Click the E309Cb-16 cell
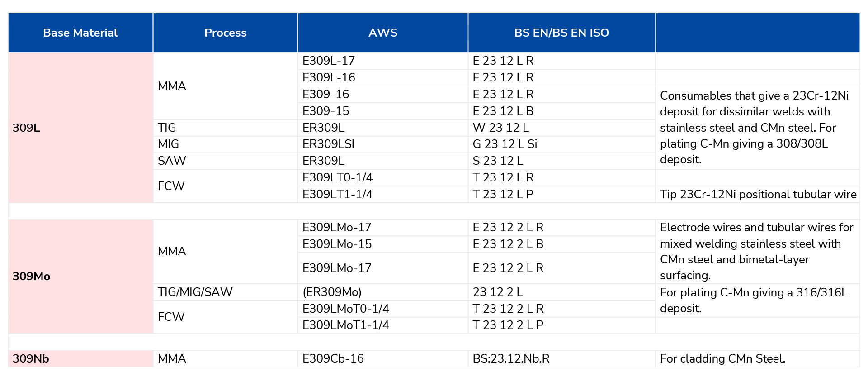Viewport: 868px width, 377px height. [383, 358]
